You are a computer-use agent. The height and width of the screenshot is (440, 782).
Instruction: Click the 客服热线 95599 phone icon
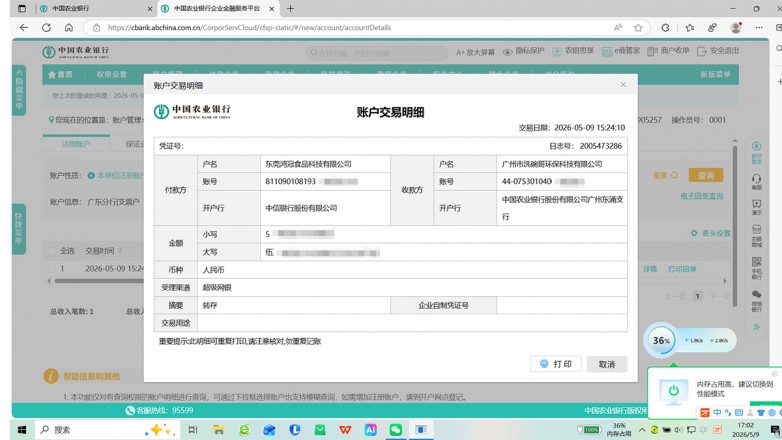[x=130, y=410]
